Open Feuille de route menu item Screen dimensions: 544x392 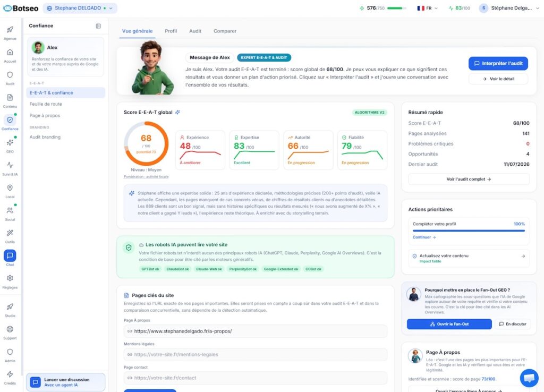46,104
